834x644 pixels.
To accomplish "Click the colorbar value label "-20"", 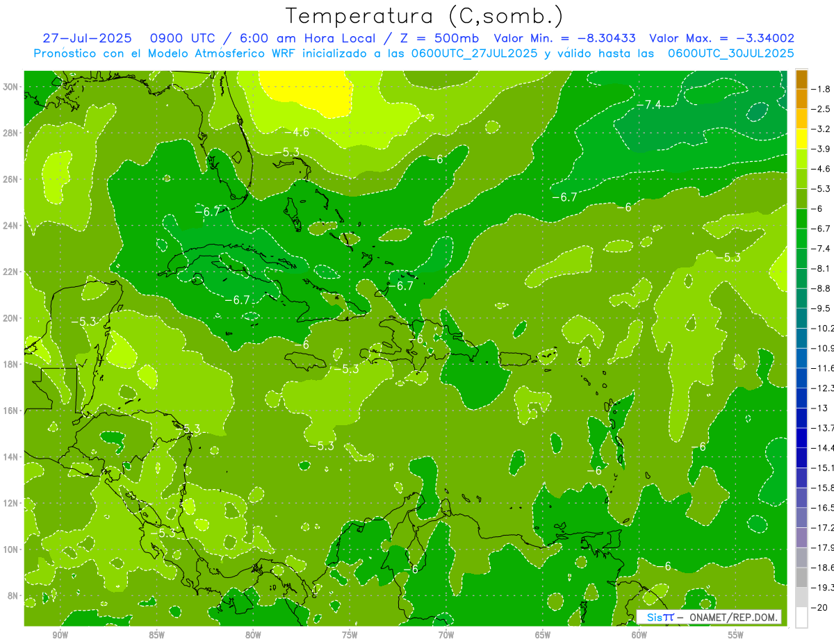I will pyautogui.click(x=820, y=607).
